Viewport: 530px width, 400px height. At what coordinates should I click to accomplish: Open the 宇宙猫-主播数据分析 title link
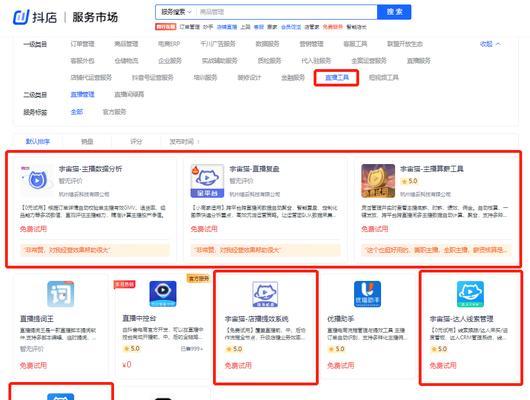90,169
